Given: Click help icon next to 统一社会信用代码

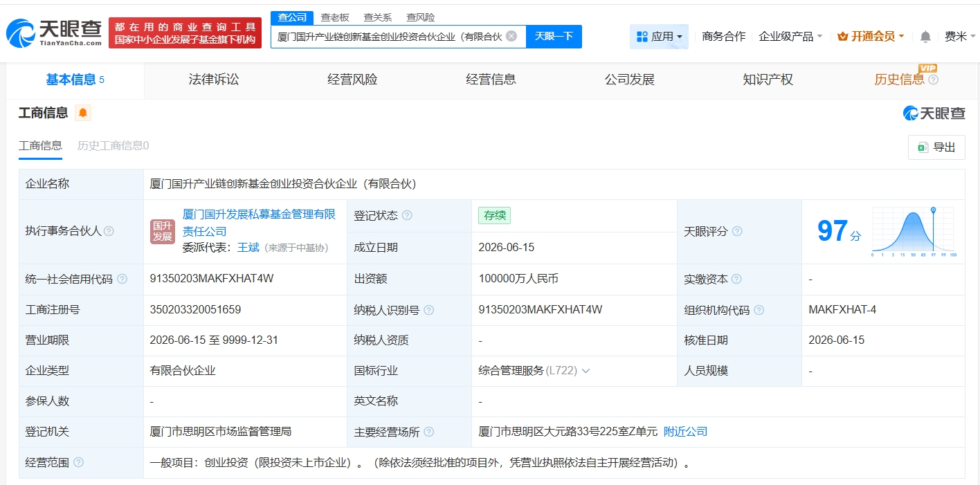Looking at the screenshot, I should point(122,279).
